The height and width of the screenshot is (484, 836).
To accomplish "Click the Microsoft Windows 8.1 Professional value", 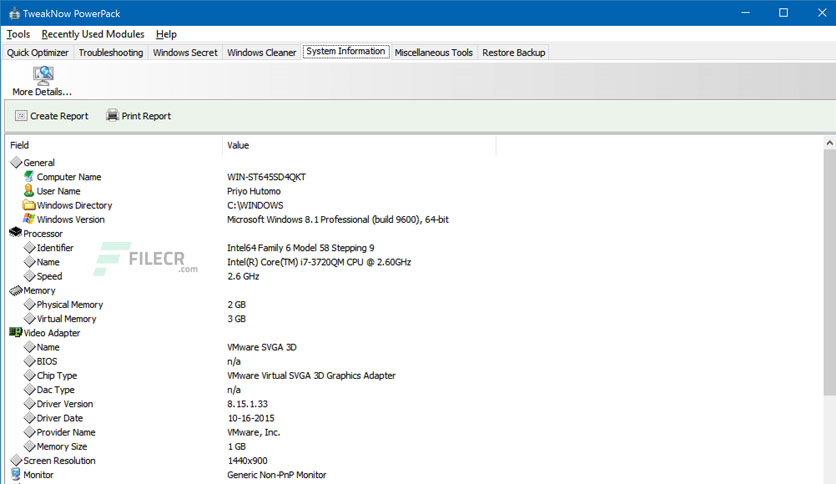I will pos(338,220).
